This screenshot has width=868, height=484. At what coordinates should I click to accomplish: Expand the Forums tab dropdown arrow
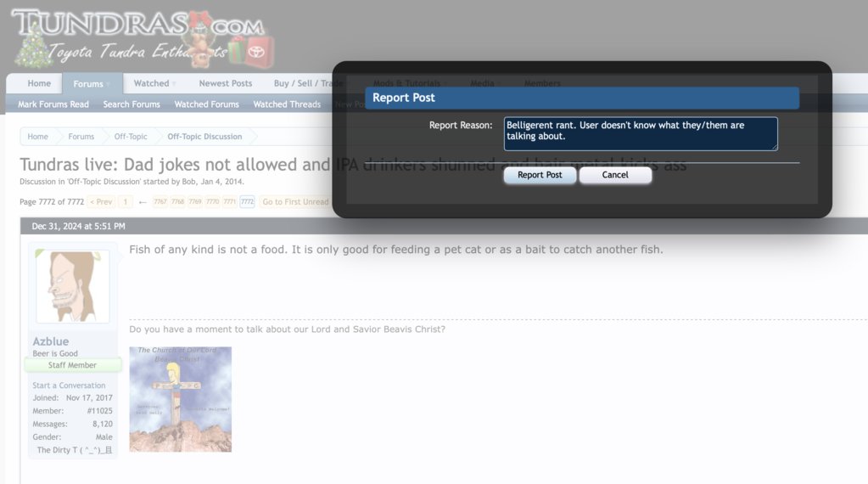[x=108, y=84]
